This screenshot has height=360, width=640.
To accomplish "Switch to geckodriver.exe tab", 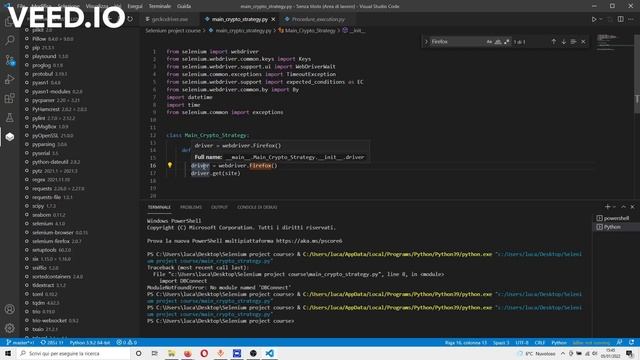I will tap(169, 19).
